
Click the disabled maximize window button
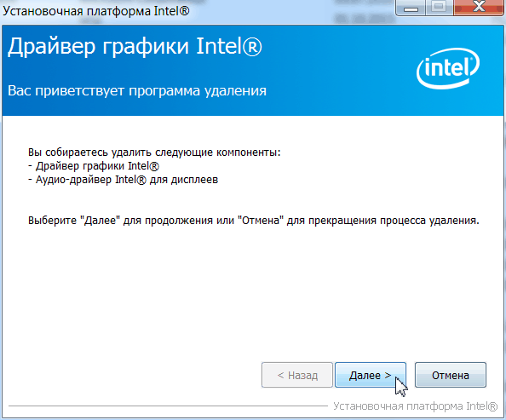click(x=440, y=8)
